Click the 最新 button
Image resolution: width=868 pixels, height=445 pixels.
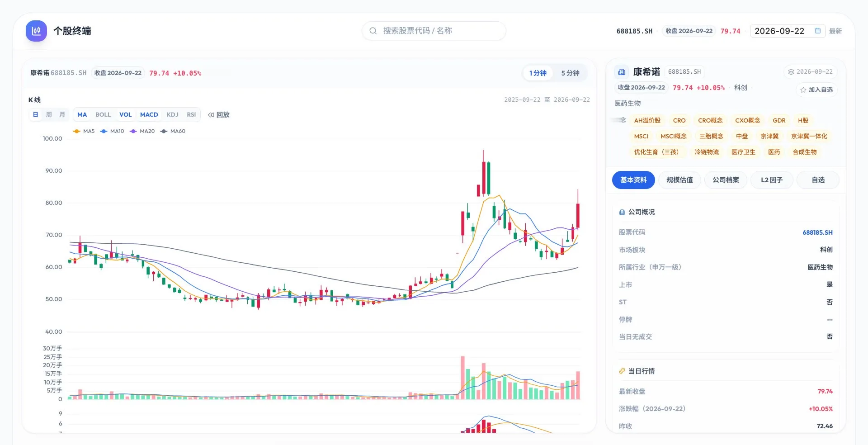pyautogui.click(x=835, y=31)
